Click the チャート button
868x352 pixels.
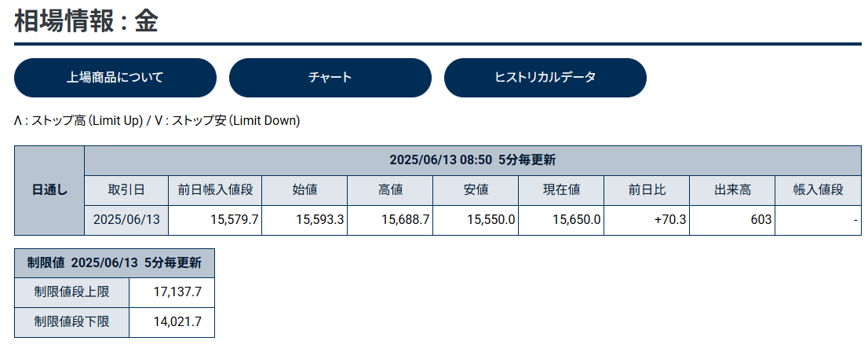coord(330,78)
